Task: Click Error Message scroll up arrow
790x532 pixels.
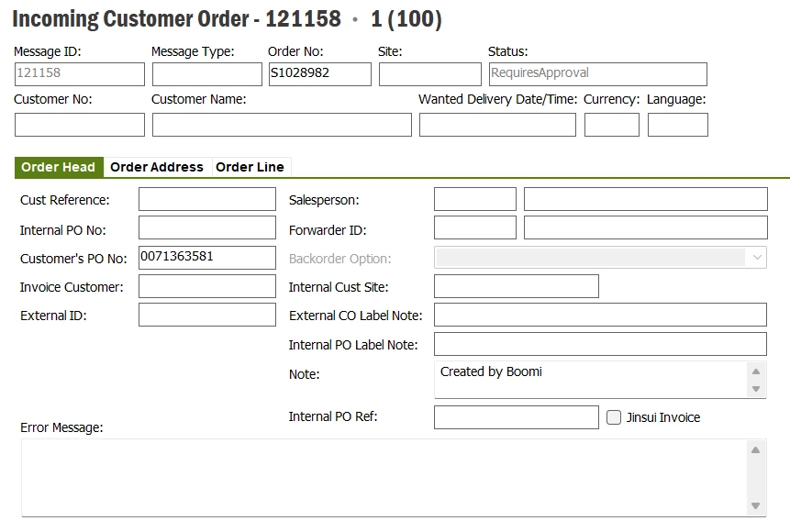Action: 756,450
